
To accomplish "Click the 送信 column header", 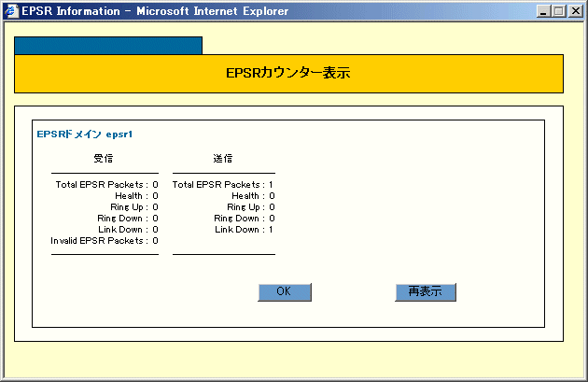I will [x=223, y=159].
